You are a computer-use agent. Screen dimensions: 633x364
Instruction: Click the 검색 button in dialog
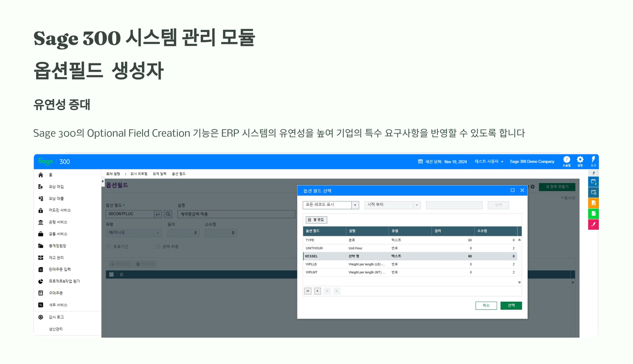click(498, 205)
